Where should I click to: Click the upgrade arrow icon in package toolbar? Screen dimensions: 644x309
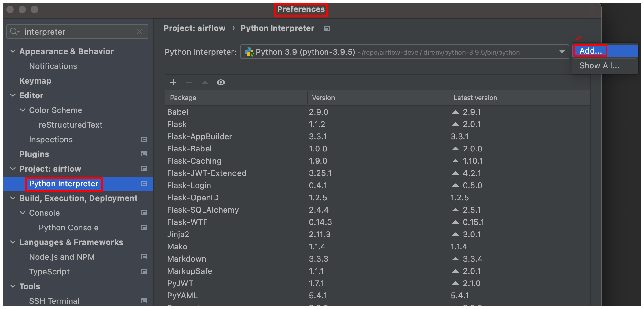[205, 82]
